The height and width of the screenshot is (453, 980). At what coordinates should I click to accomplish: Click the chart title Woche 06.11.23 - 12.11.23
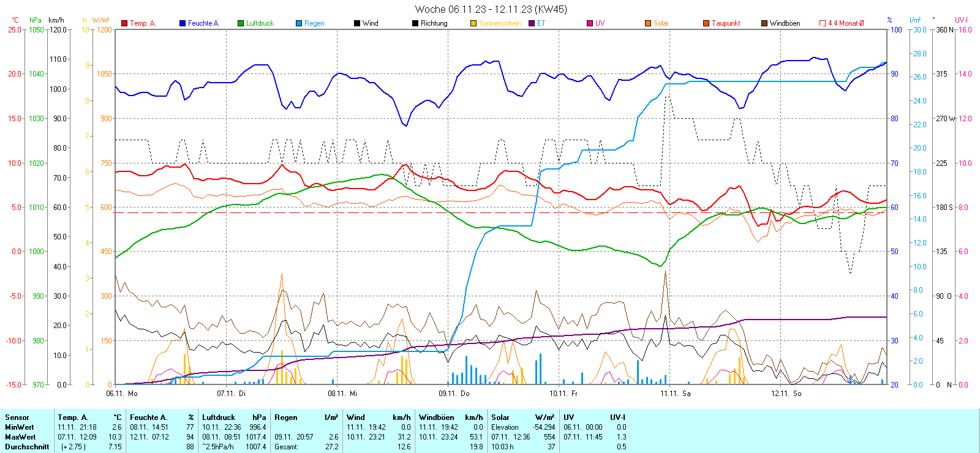click(x=491, y=9)
